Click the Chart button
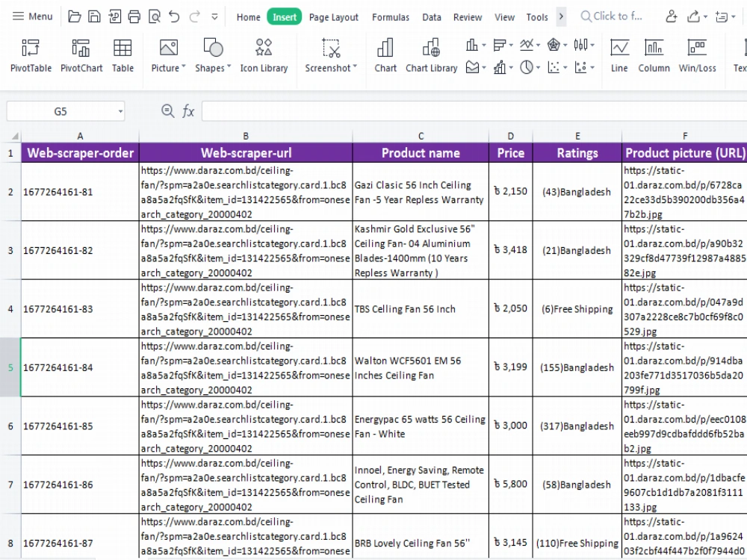The image size is (747, 560). [385, 56]
